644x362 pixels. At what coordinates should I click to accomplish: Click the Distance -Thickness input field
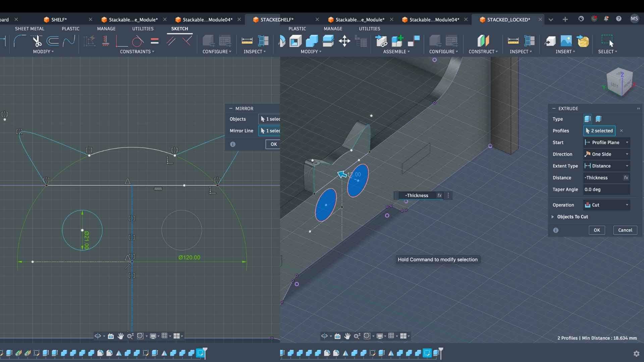click(602, 178)
